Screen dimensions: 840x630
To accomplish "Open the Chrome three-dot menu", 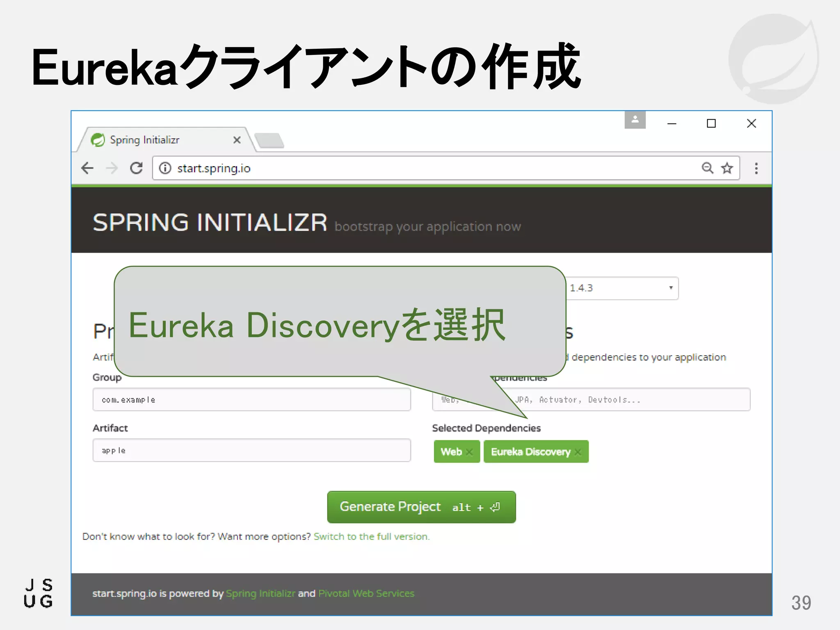I will click(756, 168).
